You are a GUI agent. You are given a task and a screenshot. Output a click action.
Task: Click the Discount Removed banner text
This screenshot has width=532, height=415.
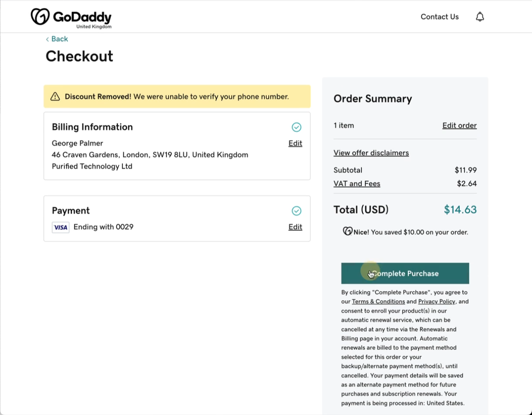[x=176, y=97]
